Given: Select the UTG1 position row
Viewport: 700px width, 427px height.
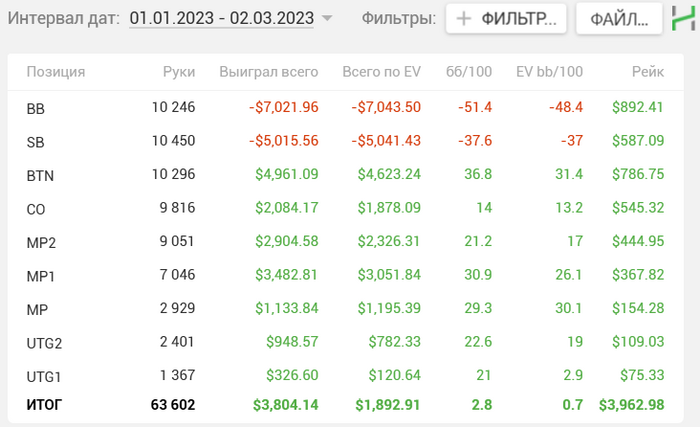Looking at the screenshot, I should (346, 376).
